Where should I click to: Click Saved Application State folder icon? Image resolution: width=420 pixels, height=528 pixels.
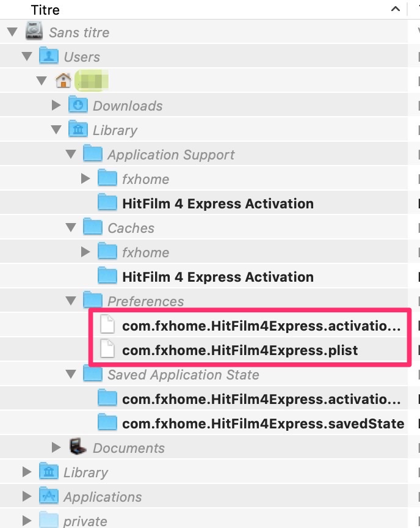pyautogui.click(x=93, y=373)
